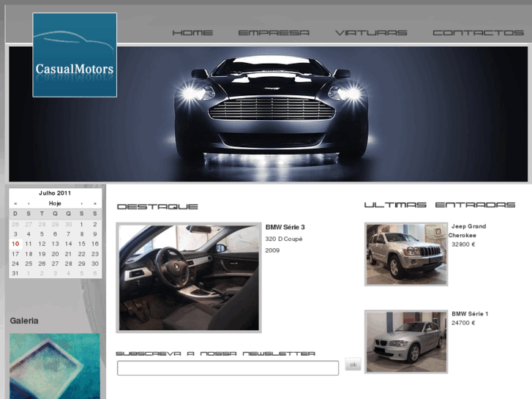The image size is (532, 399).
Task: Click the sports car banner image
Action: point(268,114)
